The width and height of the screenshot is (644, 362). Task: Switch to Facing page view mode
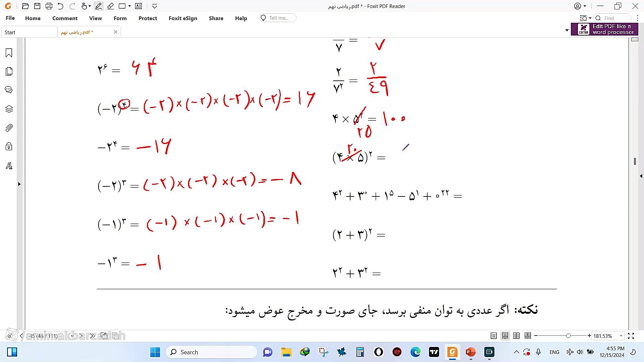coord(516,336)
